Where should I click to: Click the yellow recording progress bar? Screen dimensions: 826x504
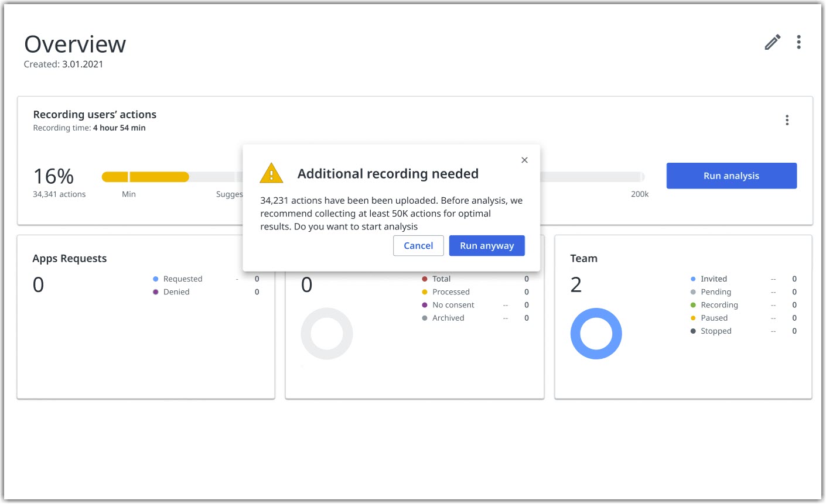point(145,177)
